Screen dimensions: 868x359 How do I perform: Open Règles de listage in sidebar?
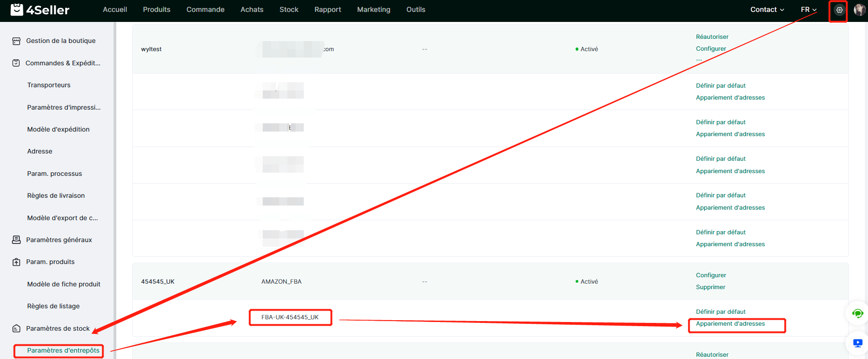pyautogui.click(x=53, y=306)
